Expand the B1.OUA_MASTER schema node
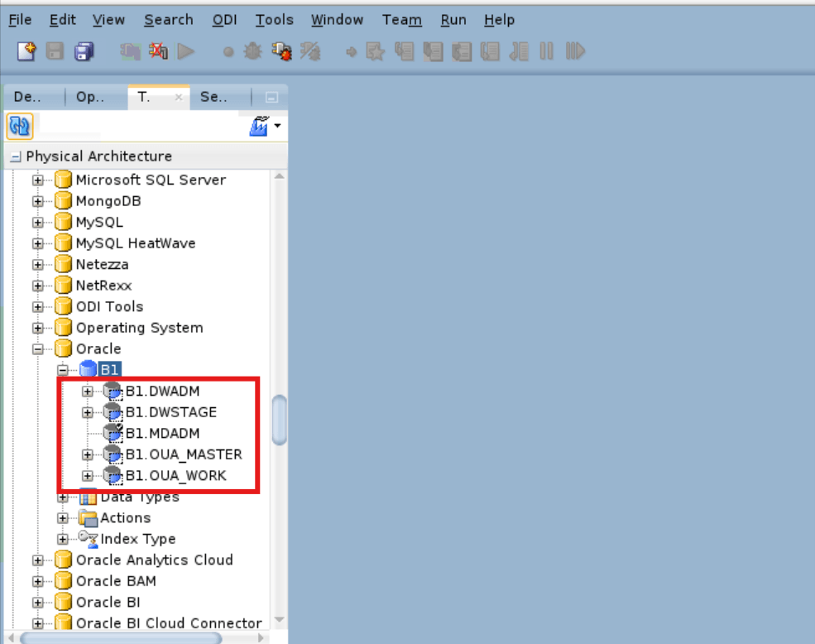This screenshot has width=815, height=644. pos(88,454)
